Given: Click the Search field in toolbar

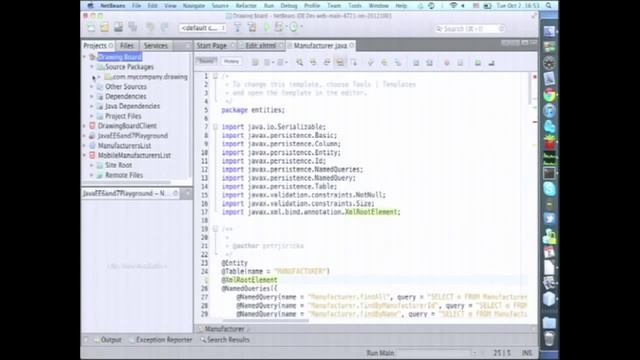Looking at the screenshot, I should (x=469, y=29).
